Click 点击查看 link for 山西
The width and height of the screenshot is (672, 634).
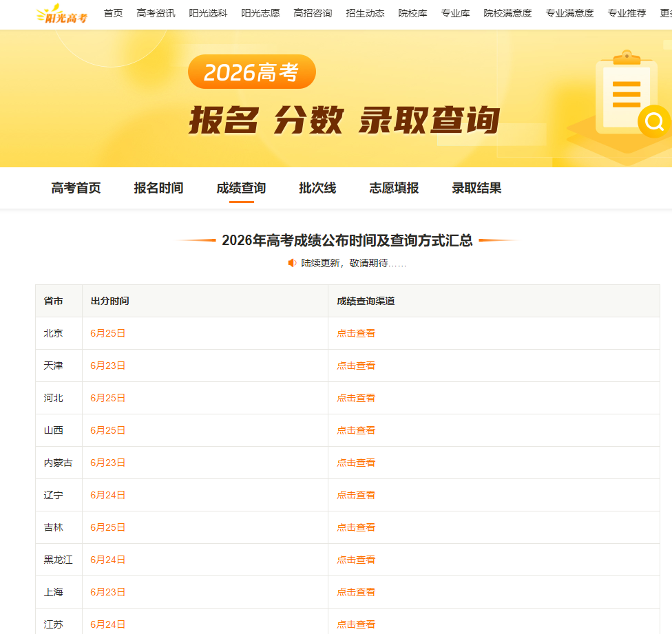coord(356,430)
